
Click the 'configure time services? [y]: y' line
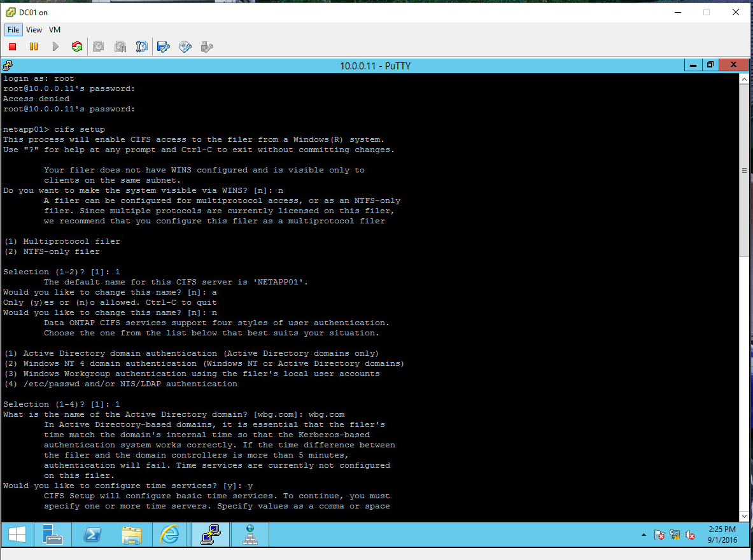click(x=128, y=486)
